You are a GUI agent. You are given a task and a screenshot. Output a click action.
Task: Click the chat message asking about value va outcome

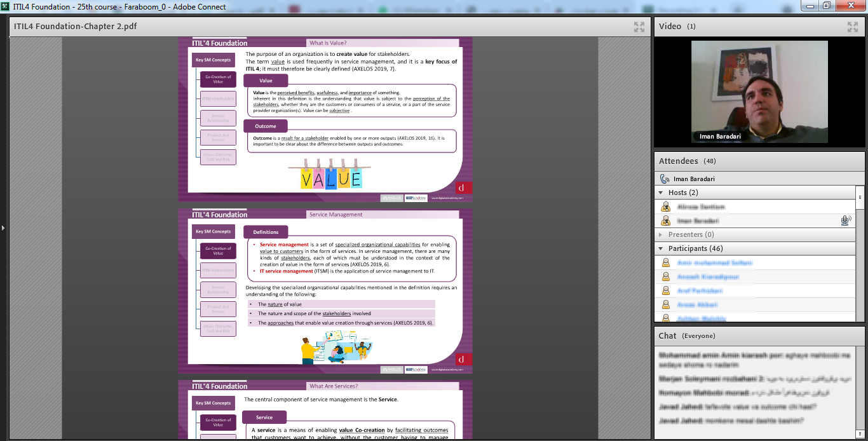(737, 407)
